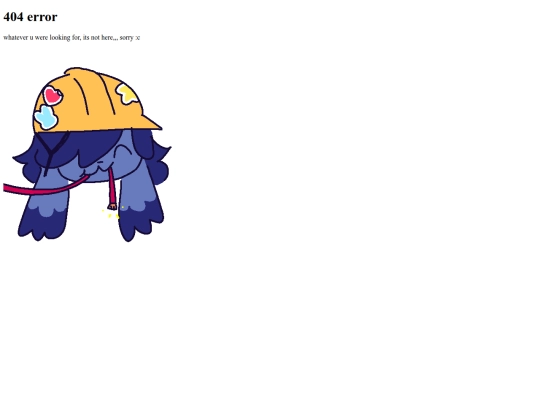Click the hard-hat character illustration
Screen dimensions: 540x405
87,154
